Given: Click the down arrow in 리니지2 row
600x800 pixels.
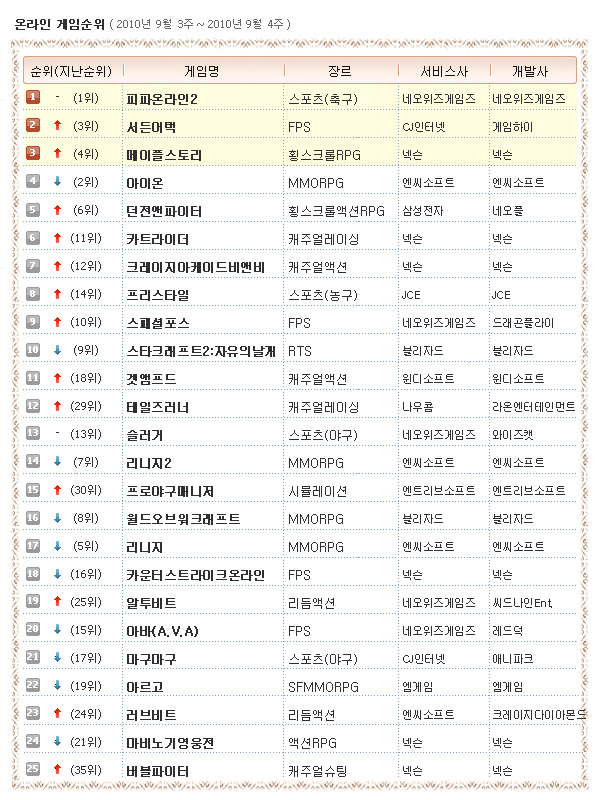Looking at the screenshot, I should 58,462.
